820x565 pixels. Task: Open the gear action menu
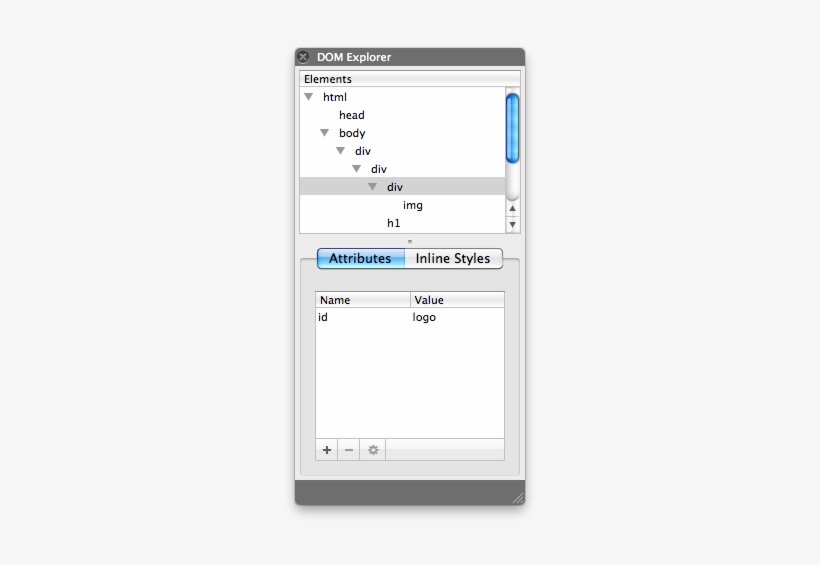tap(373, 450)
